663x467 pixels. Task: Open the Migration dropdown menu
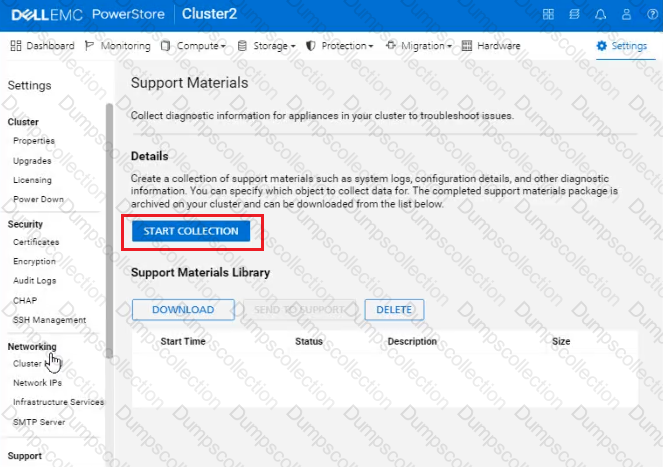pos(419,46)
